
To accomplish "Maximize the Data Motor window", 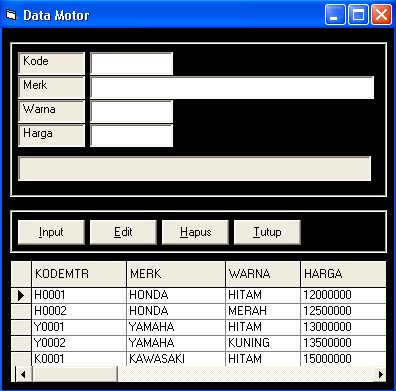I will coord(358,15).
